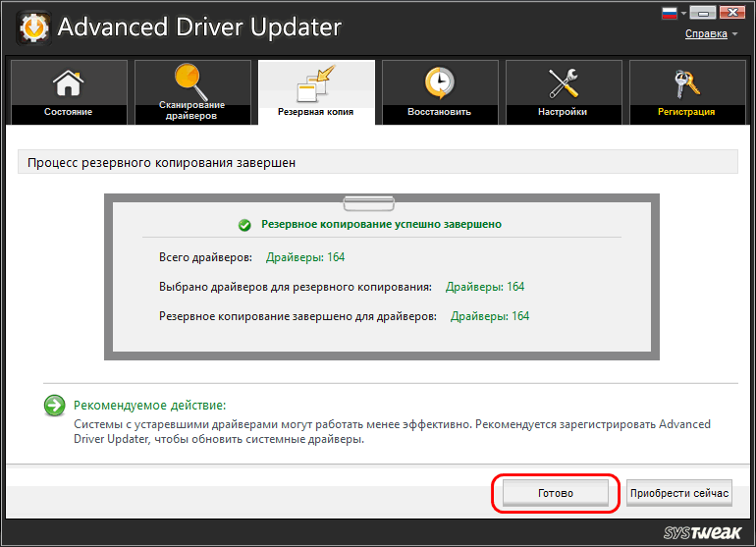Click the 'Всего драйверов:' label
The width and height of the screenshot is (756, 547).
click(x=205, y=257)
